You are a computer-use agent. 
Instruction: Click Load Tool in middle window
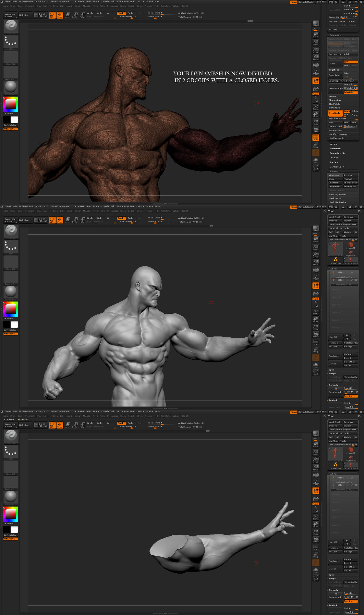[x=335, y=217]
